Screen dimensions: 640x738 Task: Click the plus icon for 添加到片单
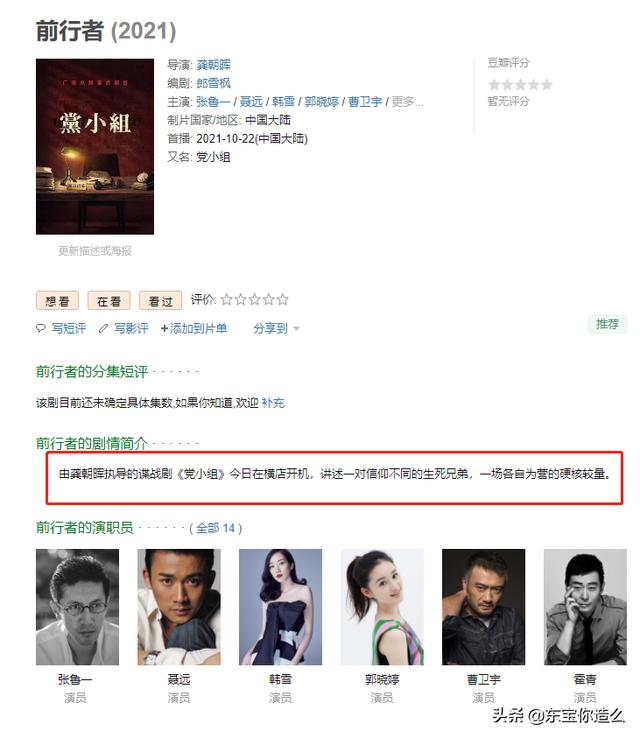[x=164, y=329]
